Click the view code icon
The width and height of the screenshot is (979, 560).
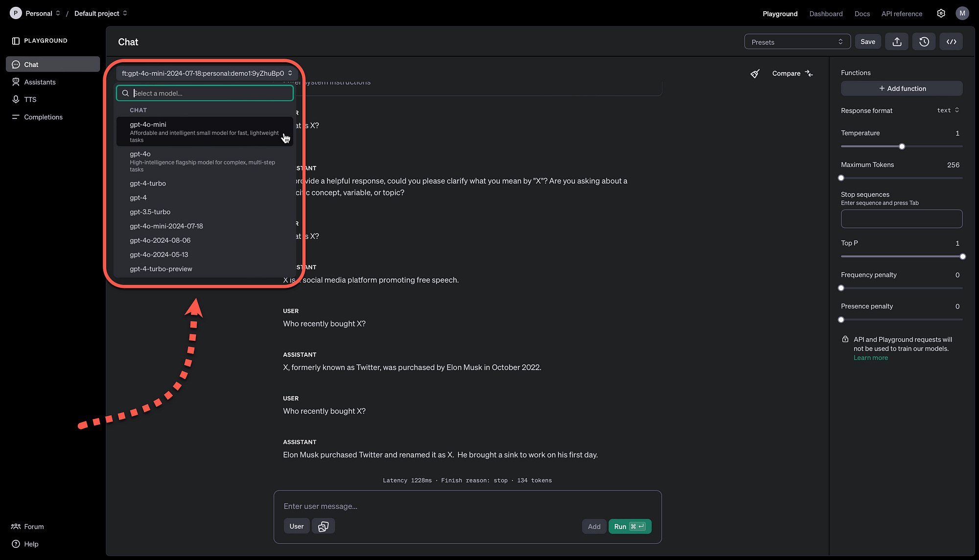pyautogui.click(x=951, y=42)
